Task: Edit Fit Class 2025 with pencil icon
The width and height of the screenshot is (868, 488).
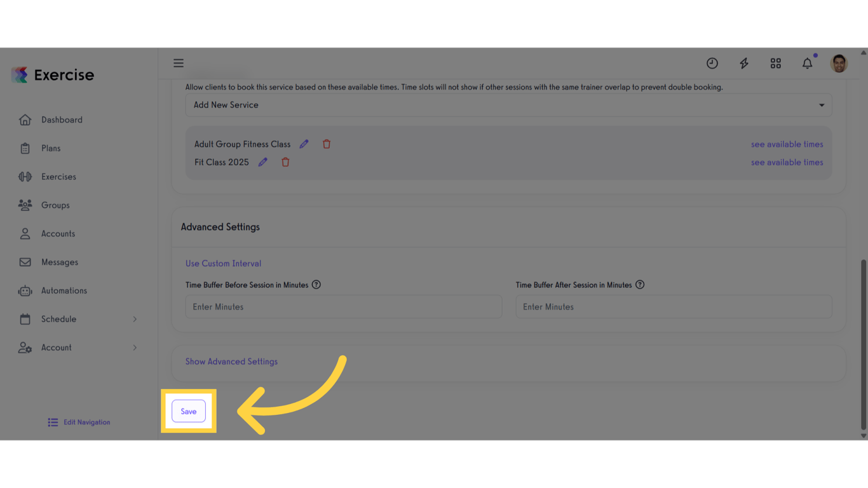Action: tap(263, 162)
